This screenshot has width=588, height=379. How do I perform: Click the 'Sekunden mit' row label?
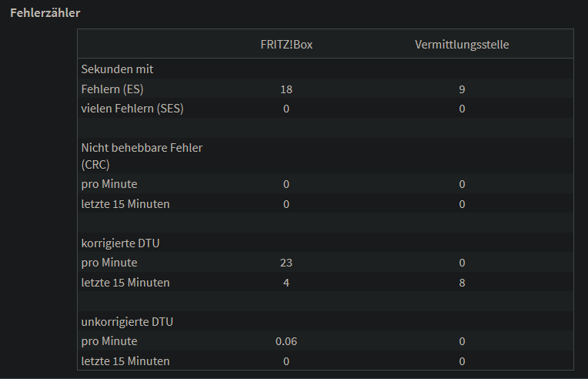click(118, 69)
